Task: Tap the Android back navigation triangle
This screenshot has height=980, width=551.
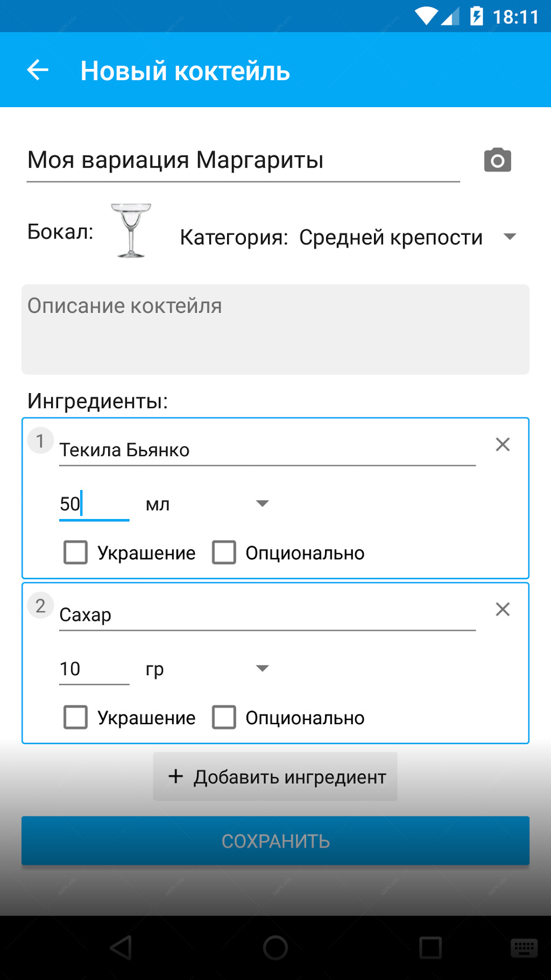Action: click(121, 948)
